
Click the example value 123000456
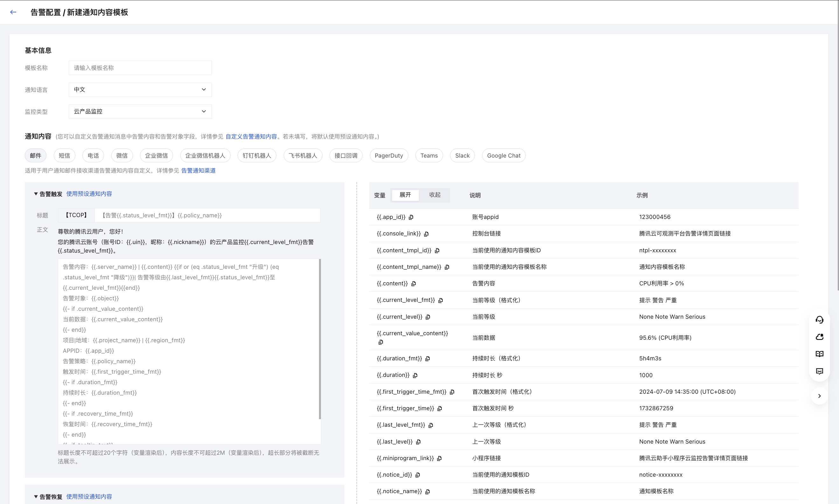655,217
